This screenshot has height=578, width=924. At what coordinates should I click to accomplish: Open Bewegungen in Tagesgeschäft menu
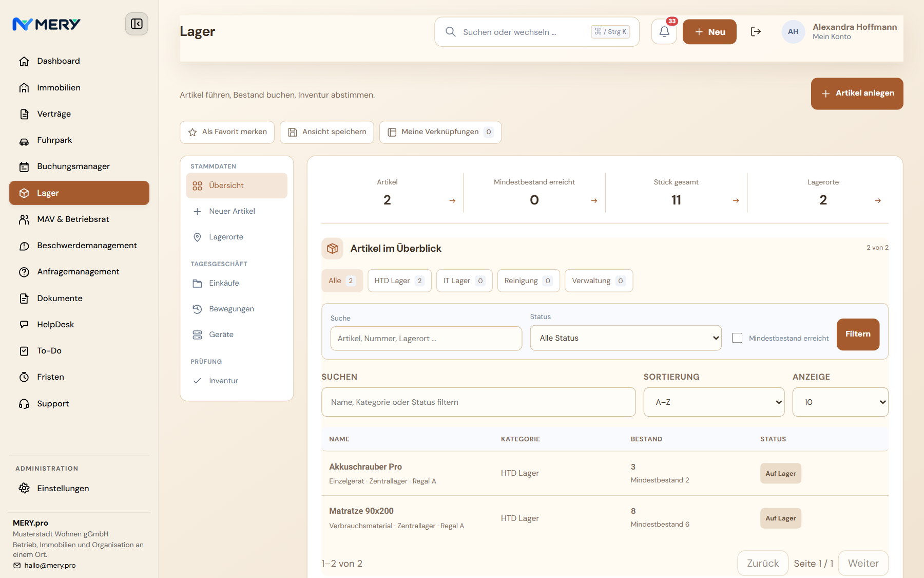coord(237,309)
